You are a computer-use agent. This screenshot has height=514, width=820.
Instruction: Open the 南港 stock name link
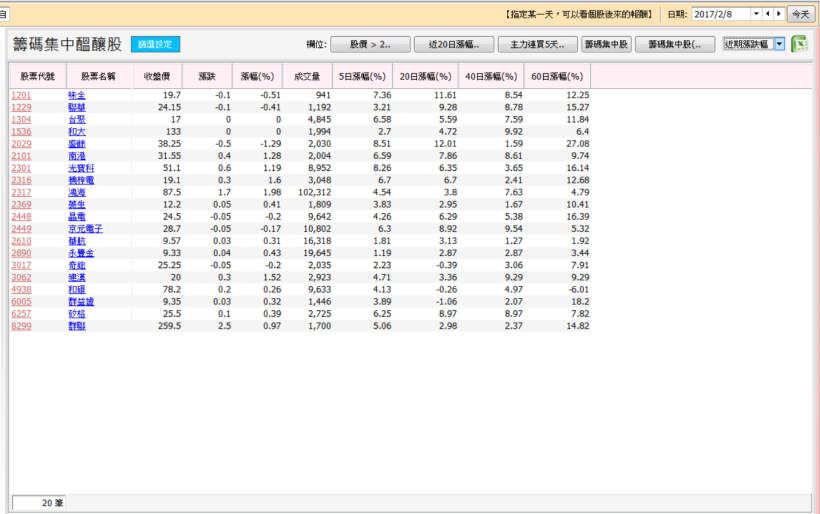click(x=77, y=156)
